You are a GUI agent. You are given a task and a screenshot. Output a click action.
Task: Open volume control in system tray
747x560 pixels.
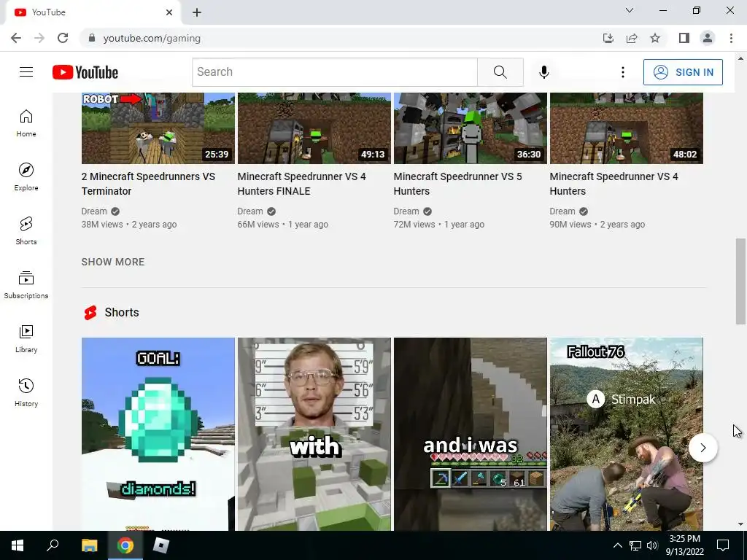(652, 545)
